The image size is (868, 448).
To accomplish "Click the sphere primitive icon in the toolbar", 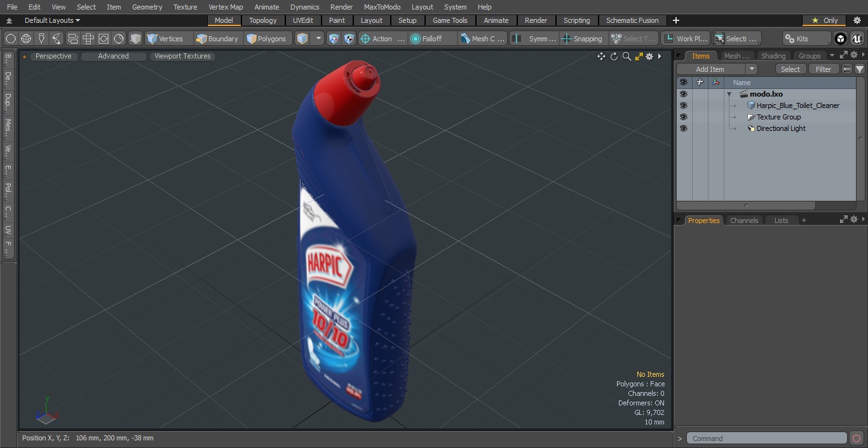I will pyautogui.click(x=11, y=39).
